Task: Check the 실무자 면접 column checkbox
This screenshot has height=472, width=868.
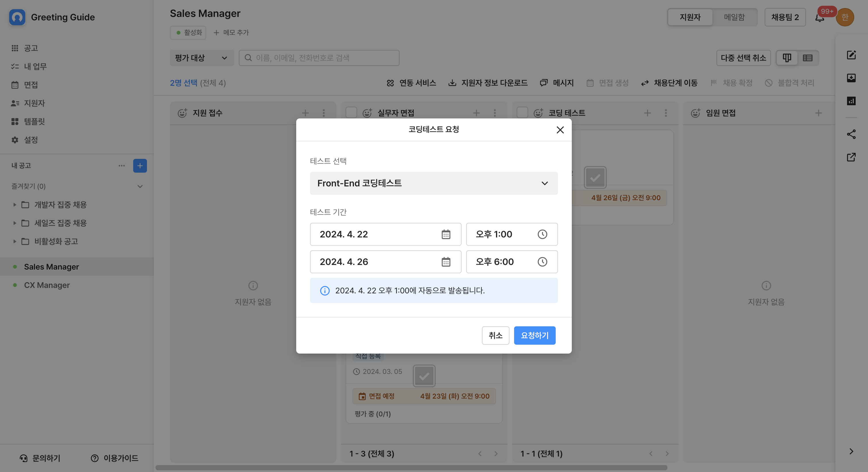Action: coord(351,112)
